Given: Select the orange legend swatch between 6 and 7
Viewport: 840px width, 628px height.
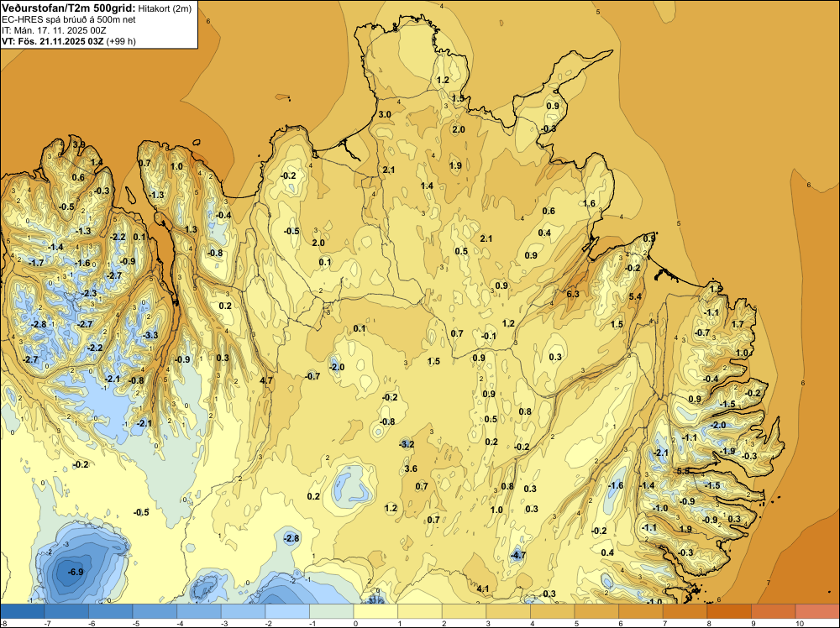Looking at the screenshot, I should coord(641,611).
